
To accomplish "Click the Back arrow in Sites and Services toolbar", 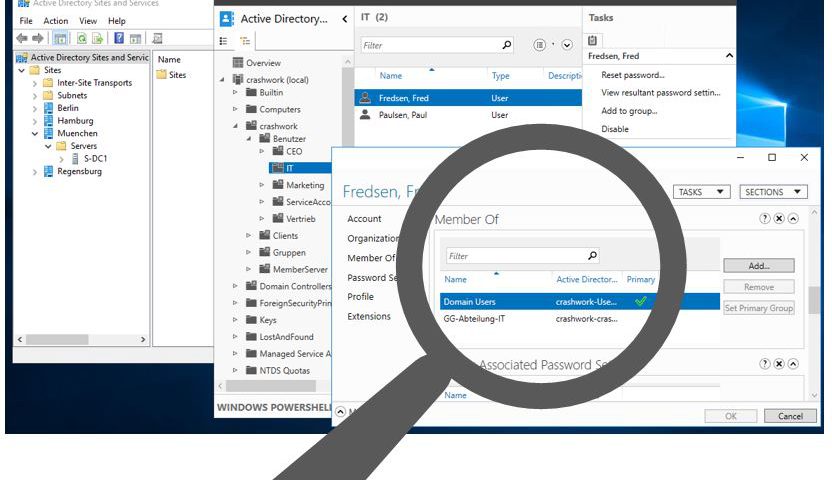I will click(x=22, y=38).
